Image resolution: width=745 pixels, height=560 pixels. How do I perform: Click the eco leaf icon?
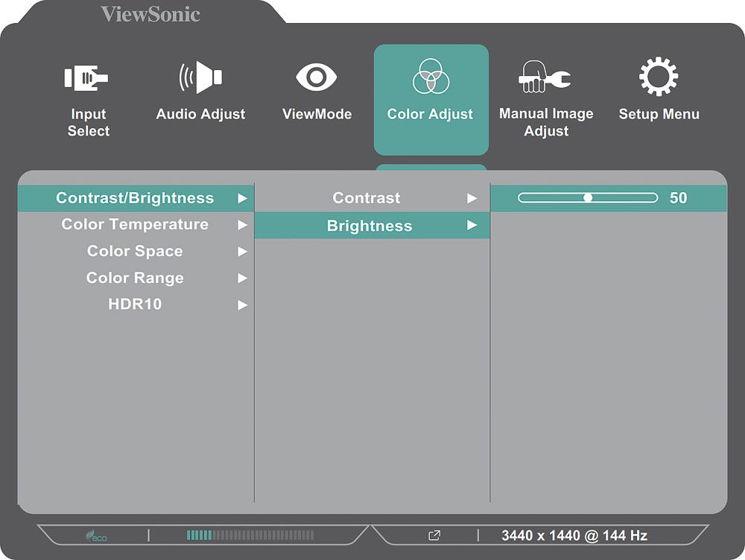tap(92, 535)
